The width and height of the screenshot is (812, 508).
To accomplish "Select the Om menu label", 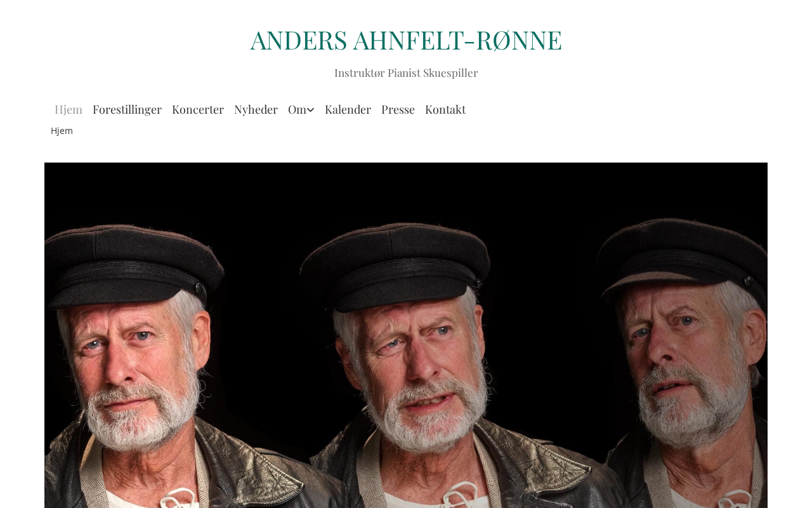I will (297, 109).
